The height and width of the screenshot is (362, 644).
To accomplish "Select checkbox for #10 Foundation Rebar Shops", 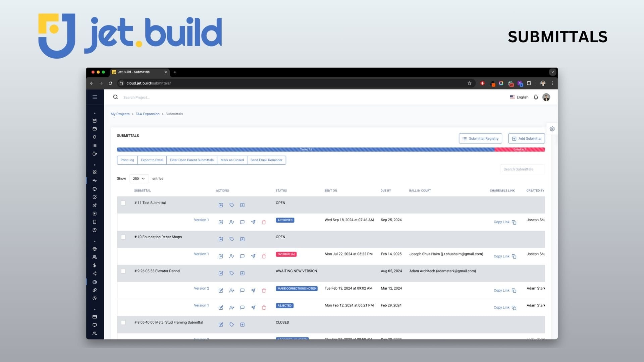I will [x=123, y=237].
